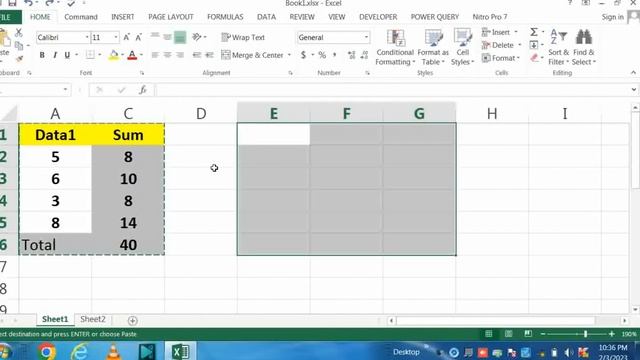The height and width of the screenshot is (360, 640).
Task: Collapse the ribbon
Action: [633, 73]
